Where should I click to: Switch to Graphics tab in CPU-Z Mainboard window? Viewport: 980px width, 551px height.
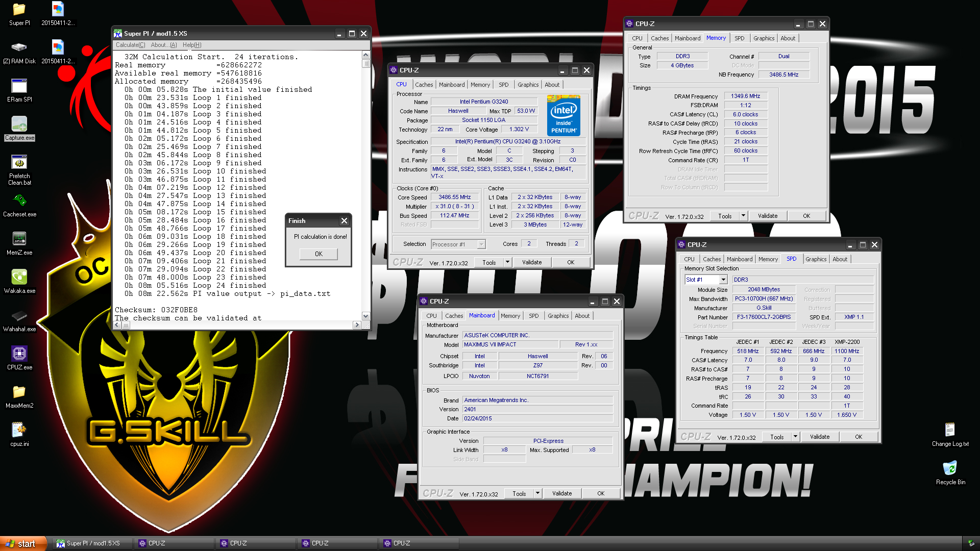point(558,316)
